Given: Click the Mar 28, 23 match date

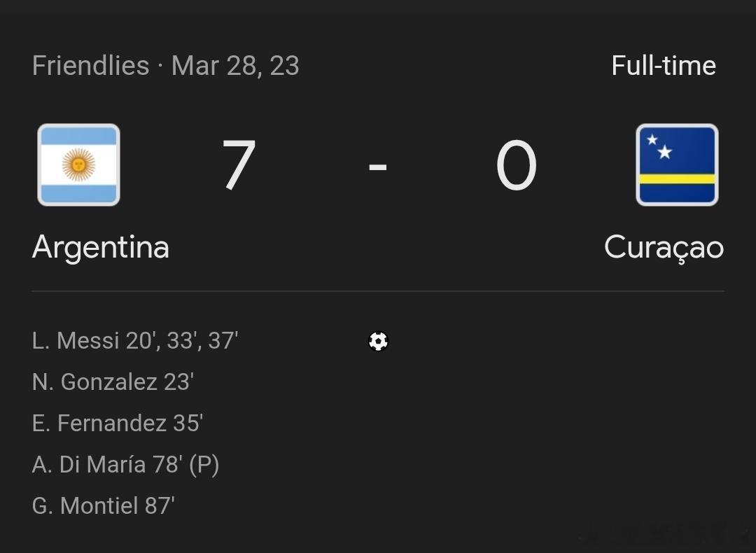Looking at the screenshot, I should [x=235, y=66].
